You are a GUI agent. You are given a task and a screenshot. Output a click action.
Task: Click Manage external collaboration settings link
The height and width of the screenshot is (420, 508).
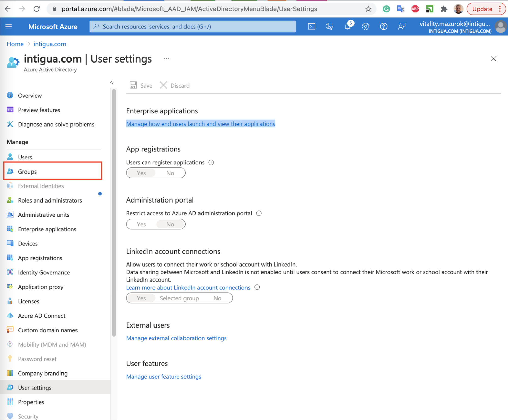(x=176, y=338)
